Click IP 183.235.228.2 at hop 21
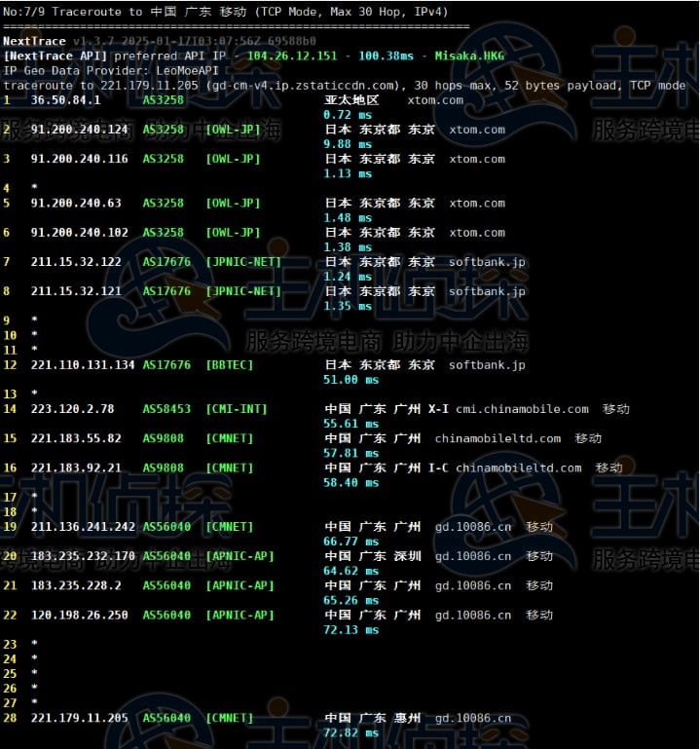 tap(76, 585)
